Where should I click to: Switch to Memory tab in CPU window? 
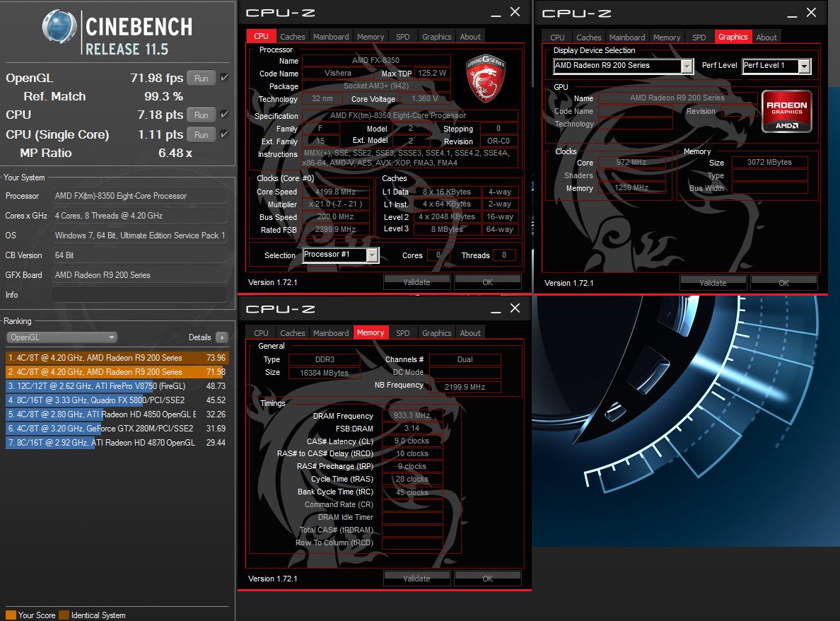[x=371, y=37]
